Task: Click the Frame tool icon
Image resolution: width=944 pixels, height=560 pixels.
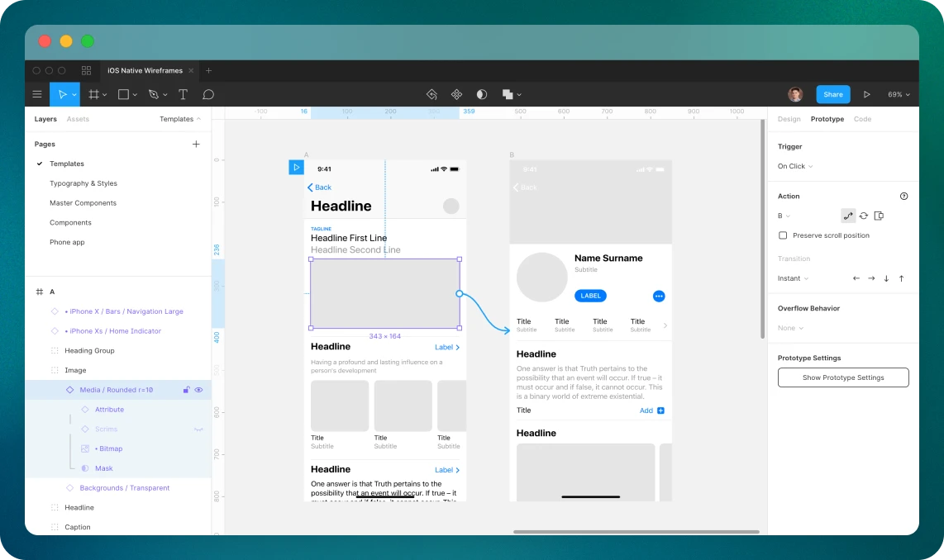Action: coord(93,94)
